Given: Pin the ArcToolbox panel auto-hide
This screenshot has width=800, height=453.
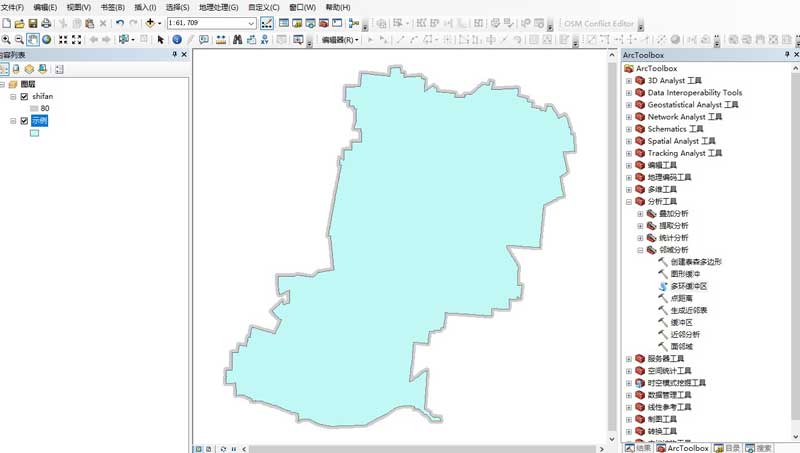Looking at the screenshot, I should pyautogui.click(x=787, y=55).
